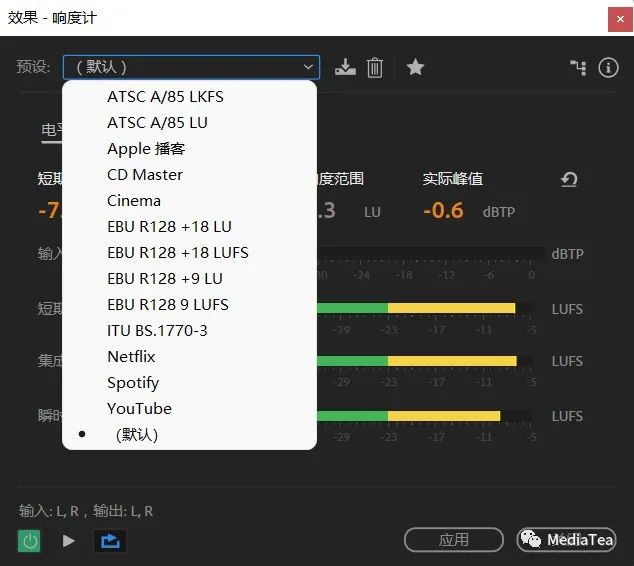634x566 pixels.
Task: Close the 效果 - 响度计 window
Action: [620, 19]
